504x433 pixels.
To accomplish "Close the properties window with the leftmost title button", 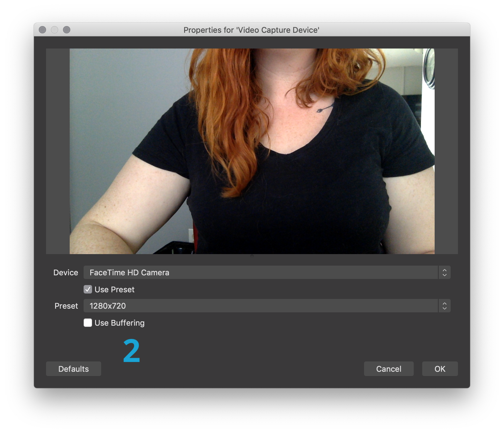I will tap(42, 30).
